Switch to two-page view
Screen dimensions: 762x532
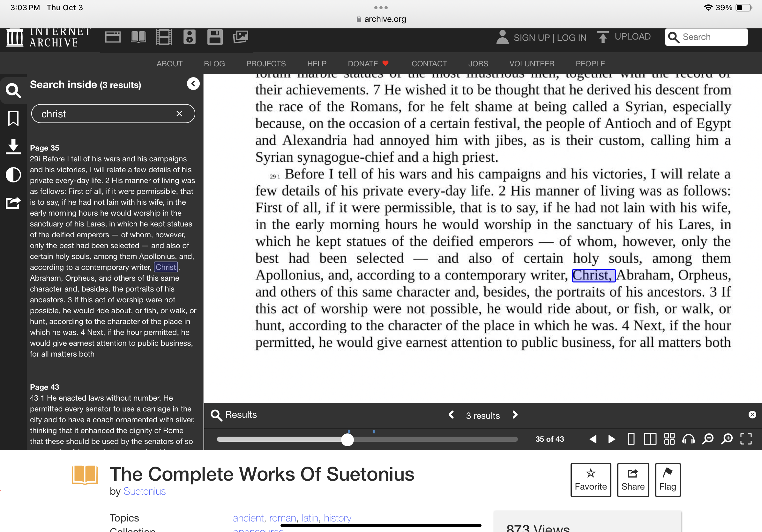coord(650,439)
